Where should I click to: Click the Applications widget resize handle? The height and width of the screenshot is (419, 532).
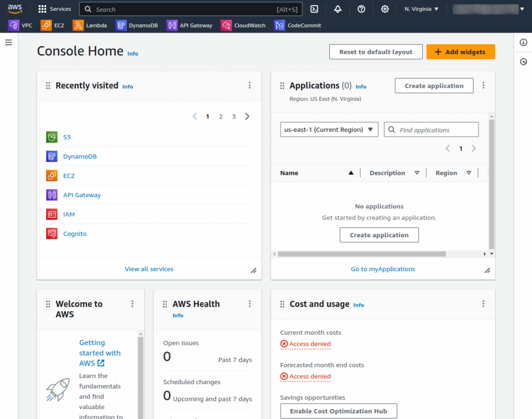(487, 271)
